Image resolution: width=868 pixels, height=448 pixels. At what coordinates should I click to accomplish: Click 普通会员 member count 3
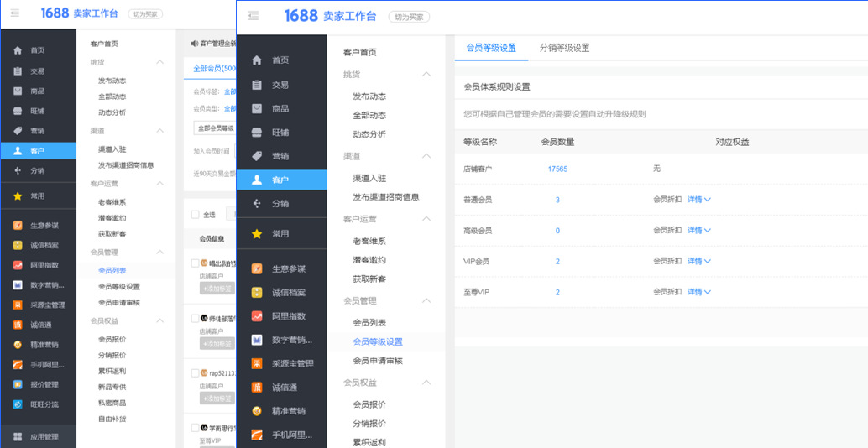tap(557, 200)
